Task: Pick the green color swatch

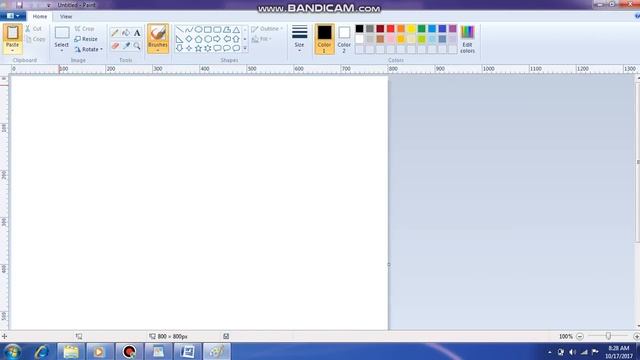Action: 422,29
